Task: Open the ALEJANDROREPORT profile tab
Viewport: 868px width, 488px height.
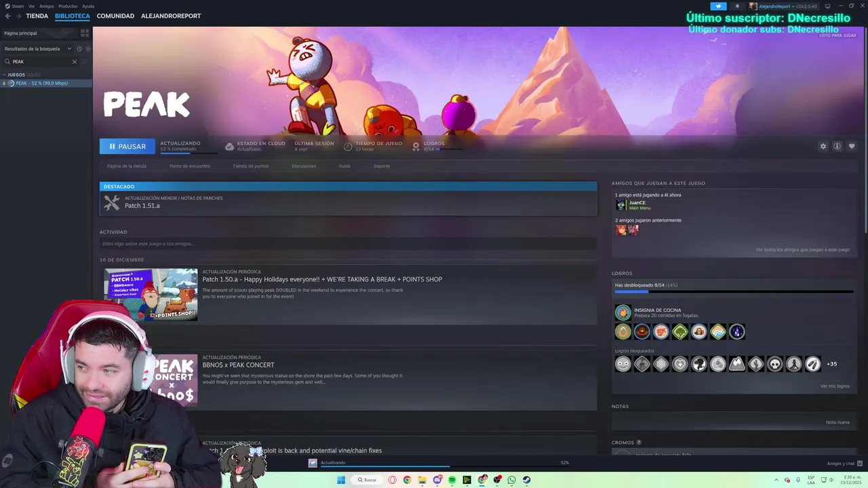Action: pos(171,16)
